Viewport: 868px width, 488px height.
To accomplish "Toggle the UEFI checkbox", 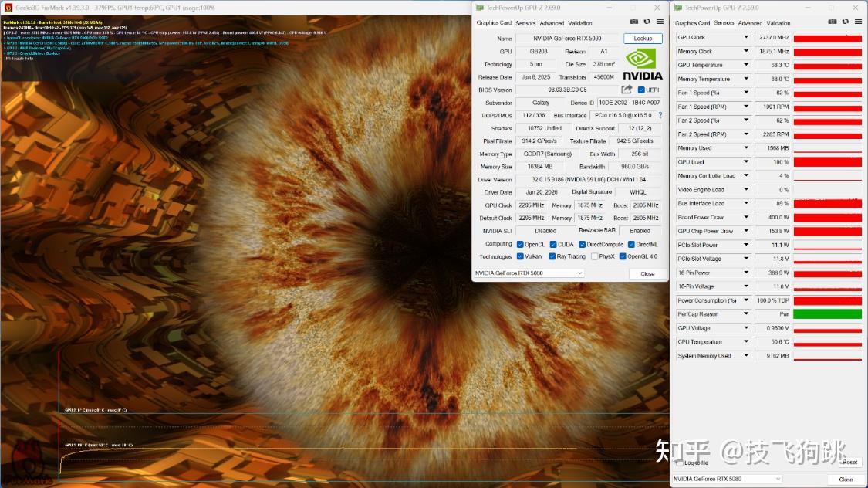I will pyautogui.click(x=641, y=90).
